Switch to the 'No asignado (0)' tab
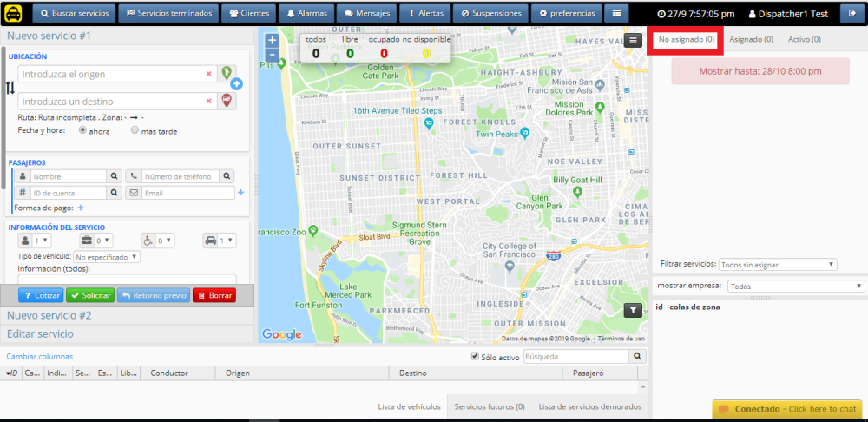Screen dimensions: 868x422 pos(686,40)
